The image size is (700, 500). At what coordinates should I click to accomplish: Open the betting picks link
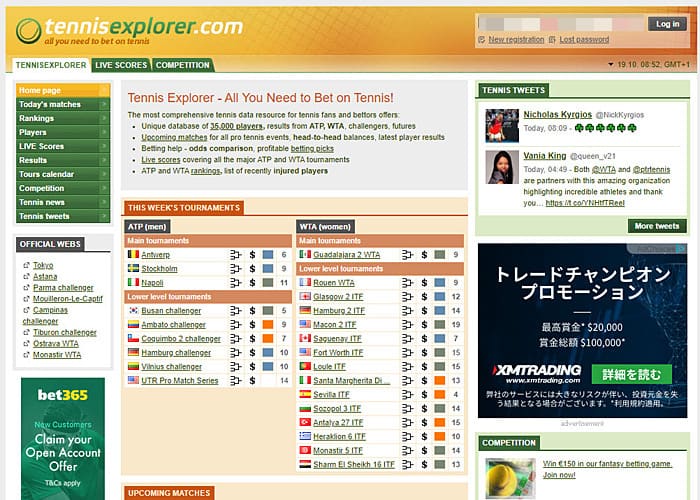tap(312, 148)
